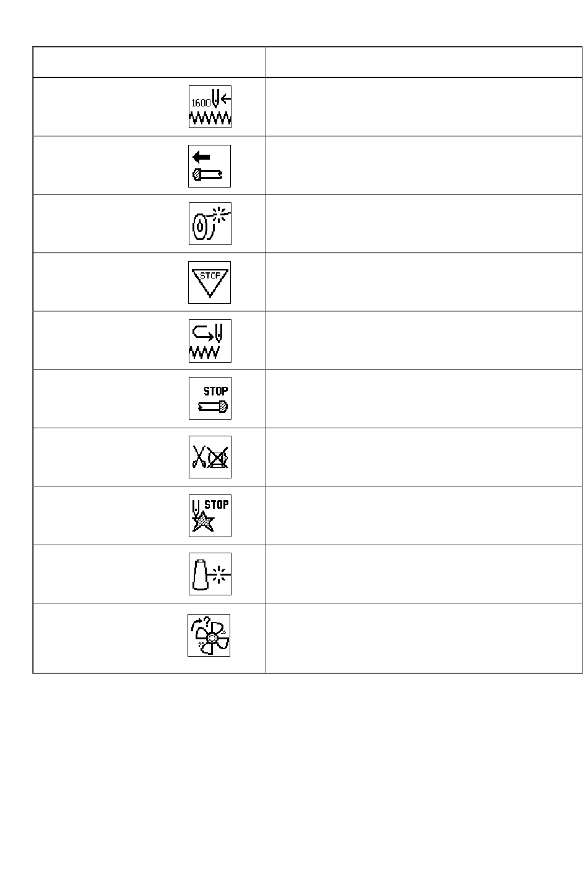Select the needle STOP star icon

210,516
